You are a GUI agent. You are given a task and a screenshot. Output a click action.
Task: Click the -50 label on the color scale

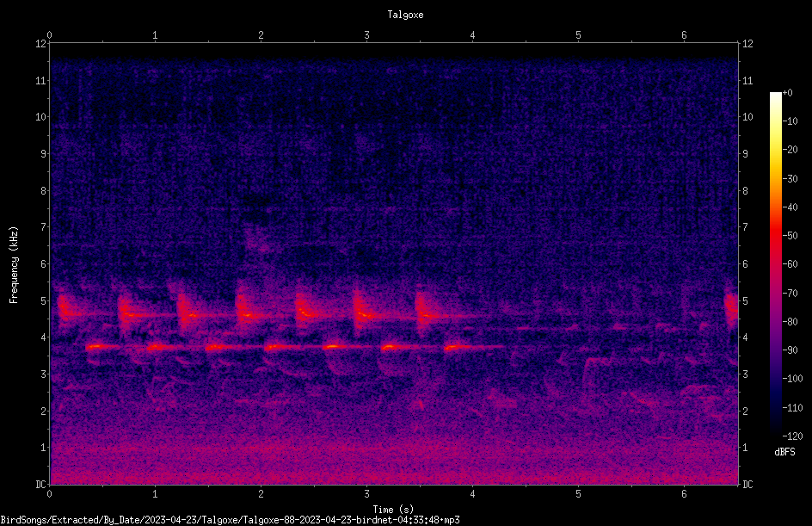pos(790,235)
